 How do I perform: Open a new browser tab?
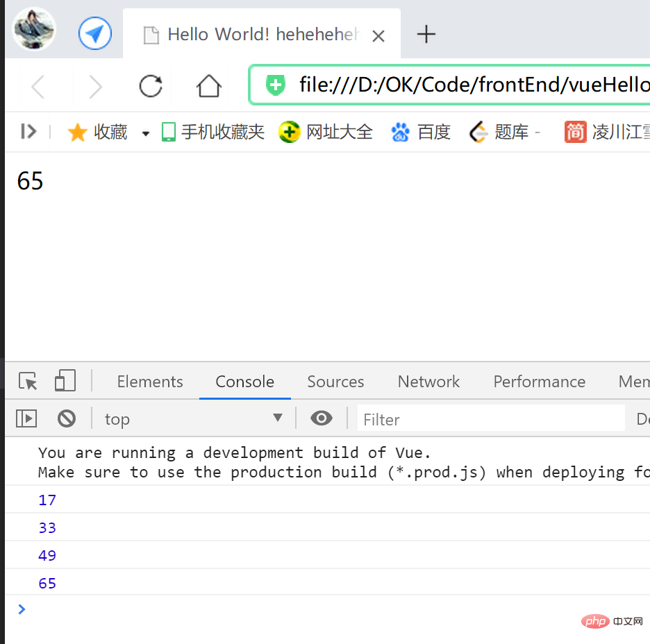click(426, 33)
